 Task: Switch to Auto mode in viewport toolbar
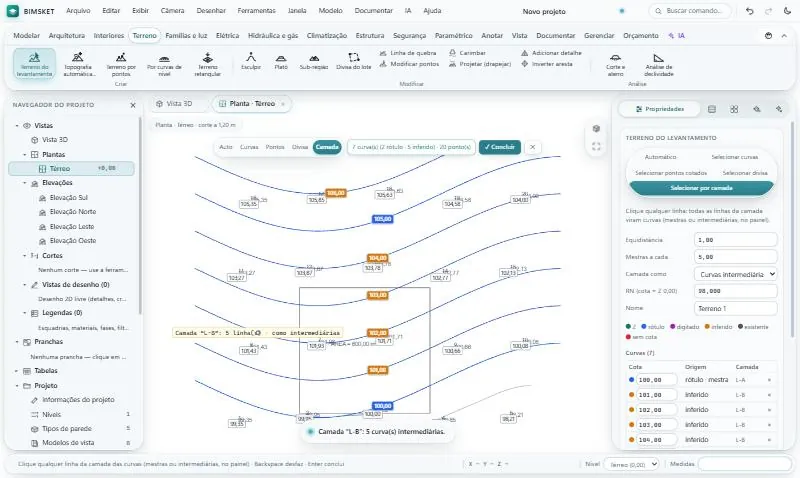click(226, 147)
